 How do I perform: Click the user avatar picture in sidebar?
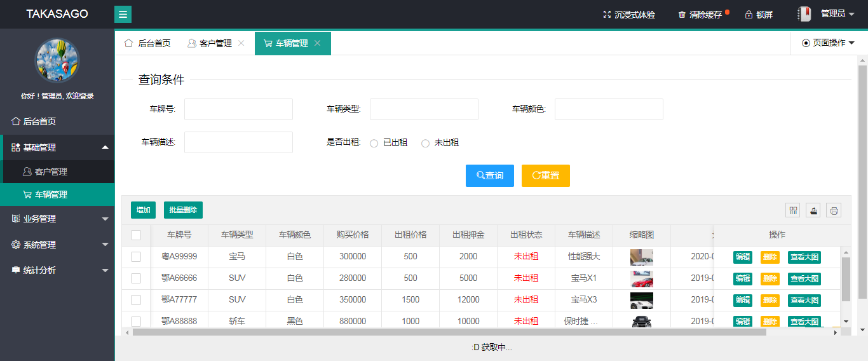pos(57,60)
